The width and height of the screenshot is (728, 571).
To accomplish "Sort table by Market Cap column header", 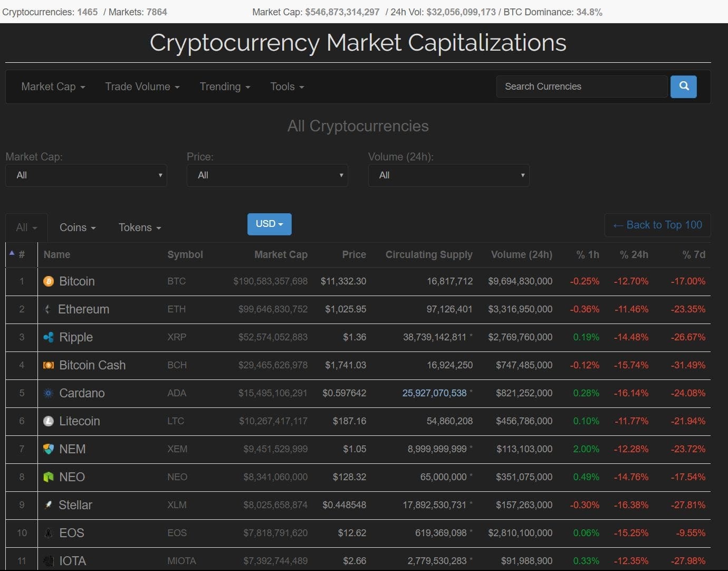I will point(281,254).
